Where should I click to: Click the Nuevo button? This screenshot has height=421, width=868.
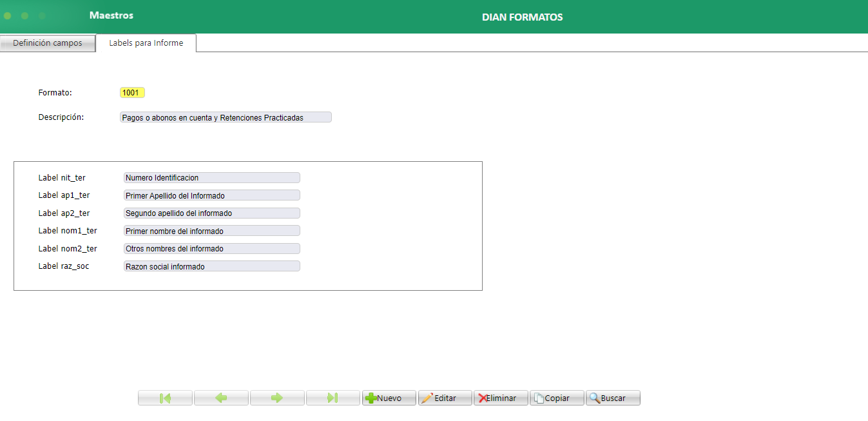click(x=389, y=398)
